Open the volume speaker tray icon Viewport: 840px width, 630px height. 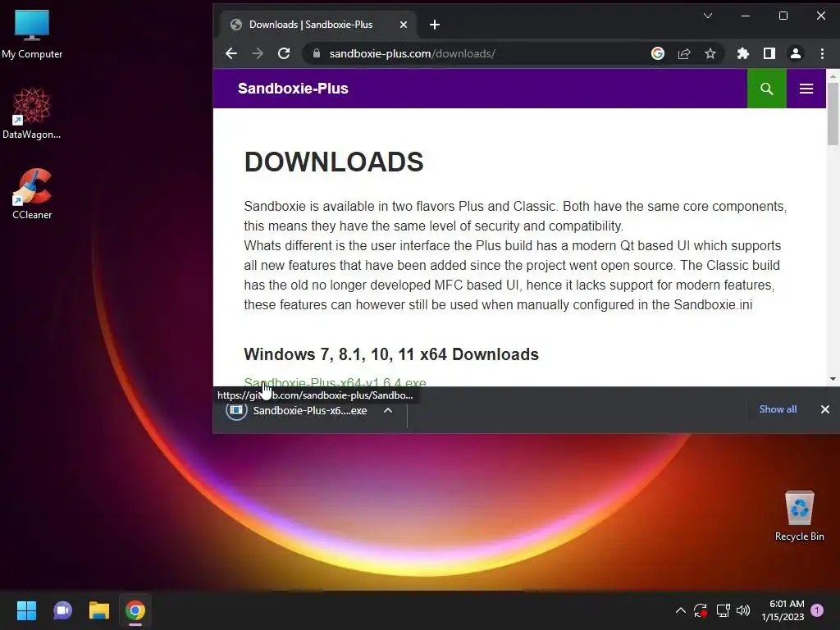click(743, 610)
